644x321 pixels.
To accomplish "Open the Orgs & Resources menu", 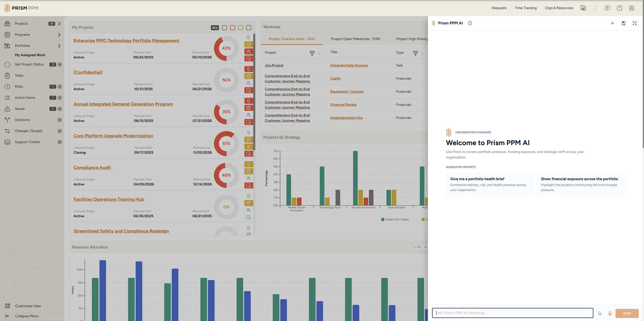I will (559, 8).
